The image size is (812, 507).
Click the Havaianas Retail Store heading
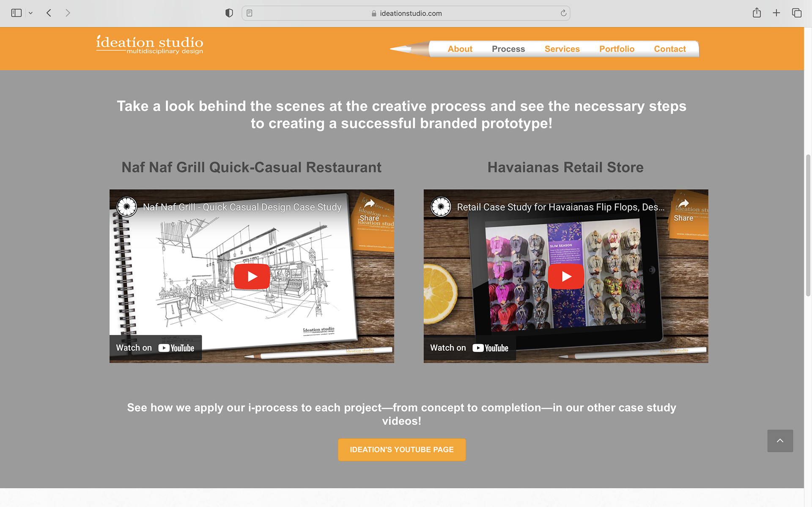[x=565, y=167]
